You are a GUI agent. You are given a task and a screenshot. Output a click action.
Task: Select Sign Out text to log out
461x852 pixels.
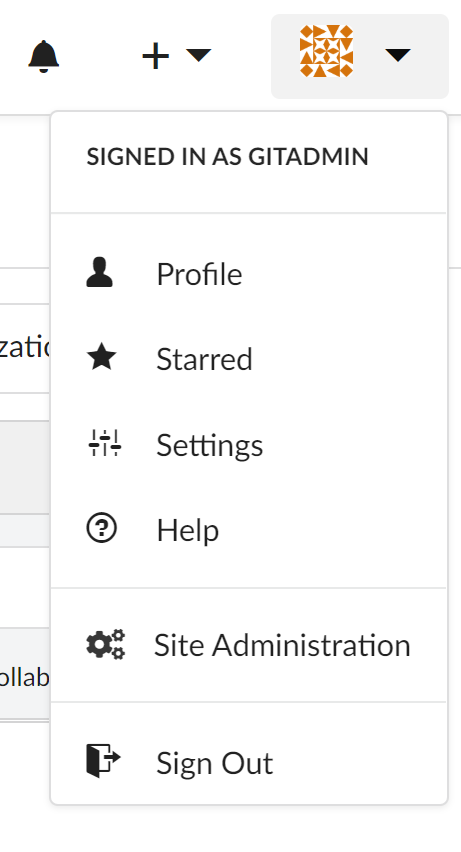pyautogui.click(x=215, y=763)
